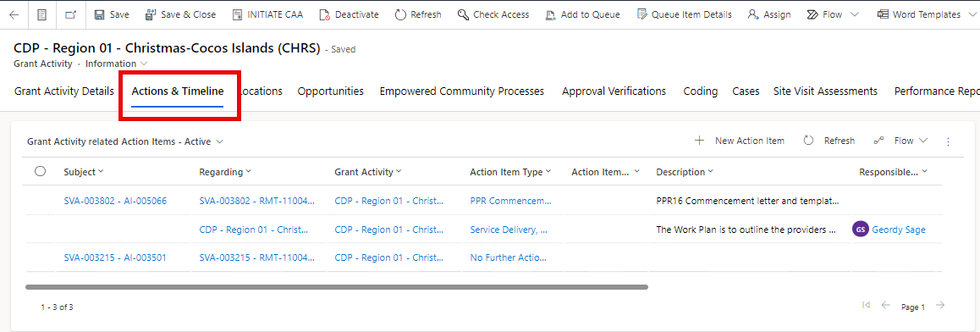
Task: Select PPR16 Commencement letter description cell
Action: coord(747,201)
